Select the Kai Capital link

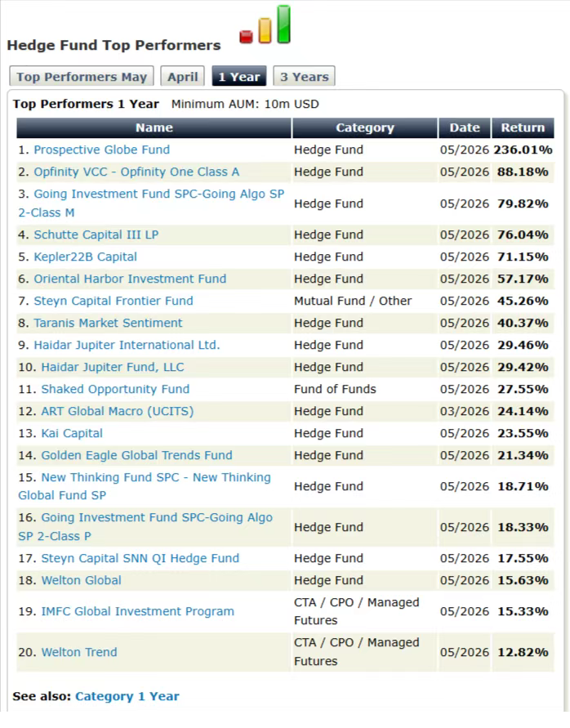click(72, 434)
